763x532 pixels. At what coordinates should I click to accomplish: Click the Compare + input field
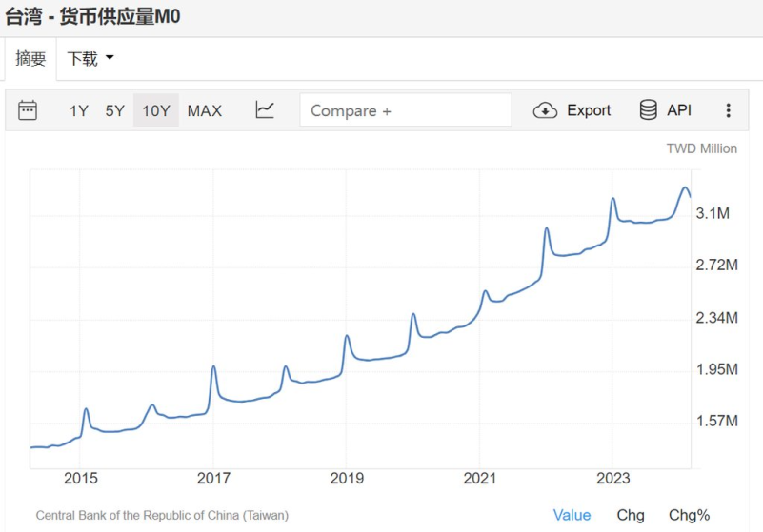(x=405, y=110)
